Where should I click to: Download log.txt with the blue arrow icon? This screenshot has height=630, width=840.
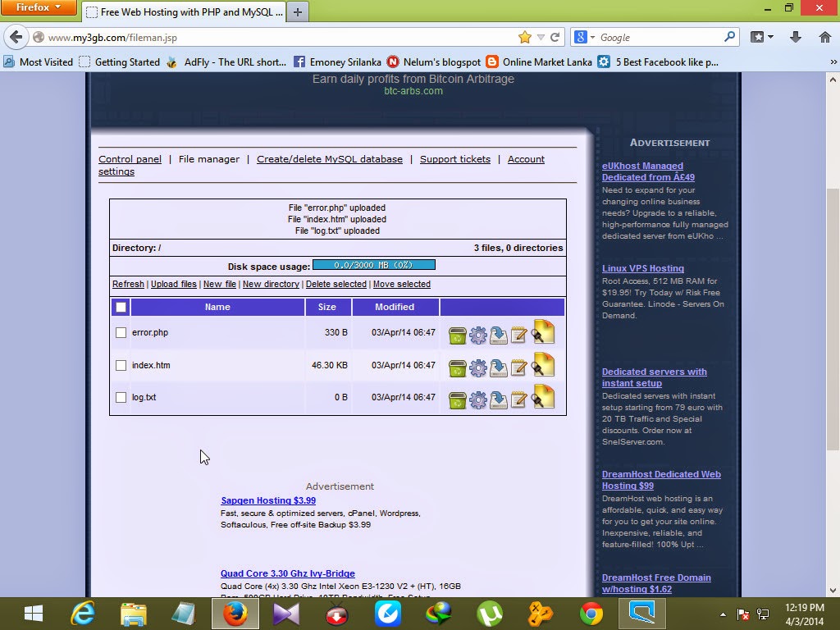(x=498, y=400)
